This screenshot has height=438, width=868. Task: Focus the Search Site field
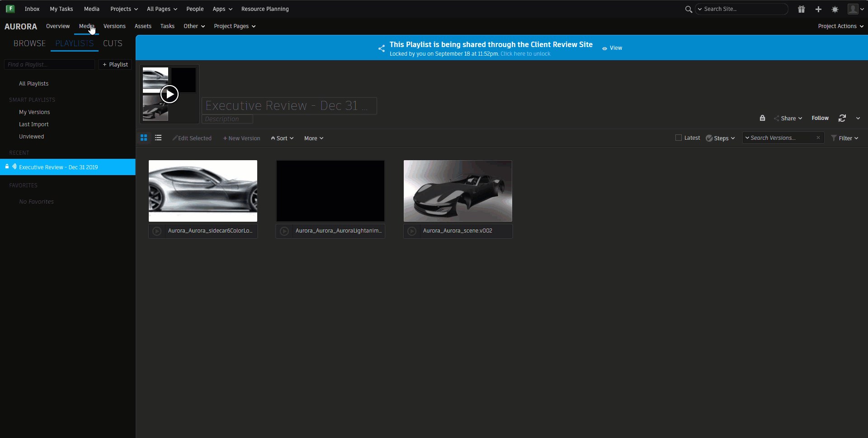point(742,9)
